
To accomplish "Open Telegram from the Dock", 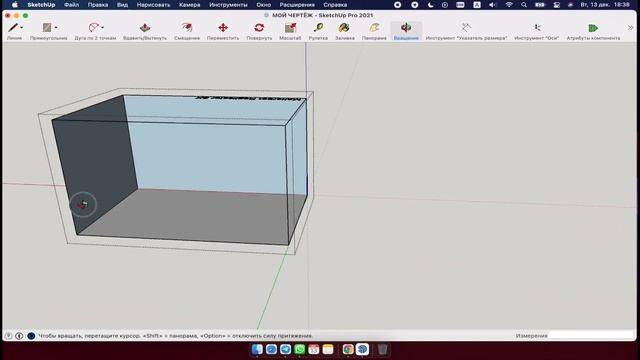I will pyautogui.click(x=285, y=349).
